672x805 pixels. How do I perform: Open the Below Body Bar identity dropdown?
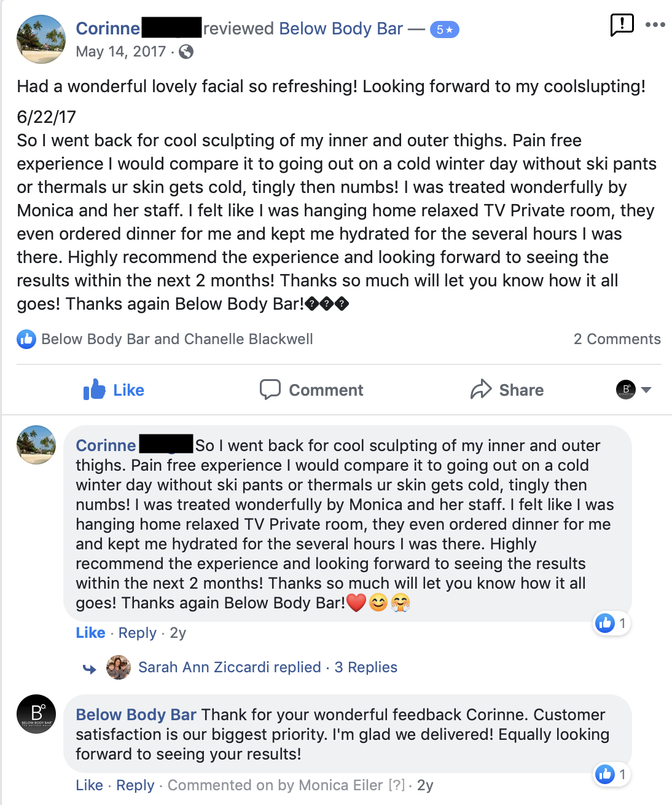[634, 390]
